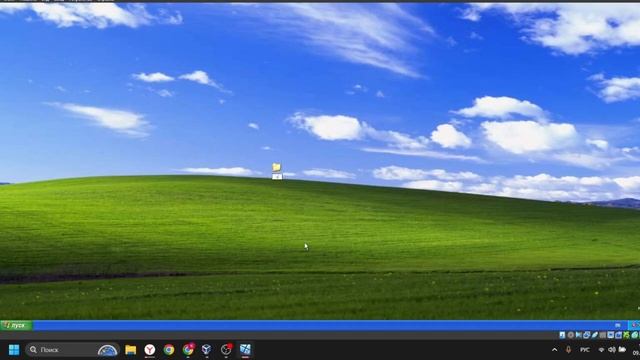Open the XP Пуск start button
The width and height of the screenshot is (640, 360).
16,325
